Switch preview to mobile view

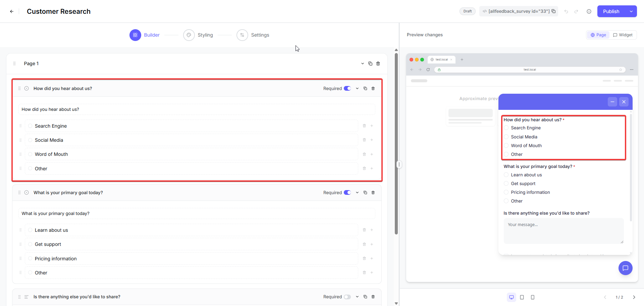pyautogui.click(x=533, y=297)
